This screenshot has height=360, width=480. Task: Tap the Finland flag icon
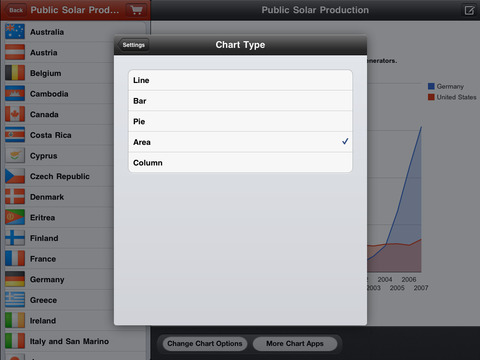[15, 238]
